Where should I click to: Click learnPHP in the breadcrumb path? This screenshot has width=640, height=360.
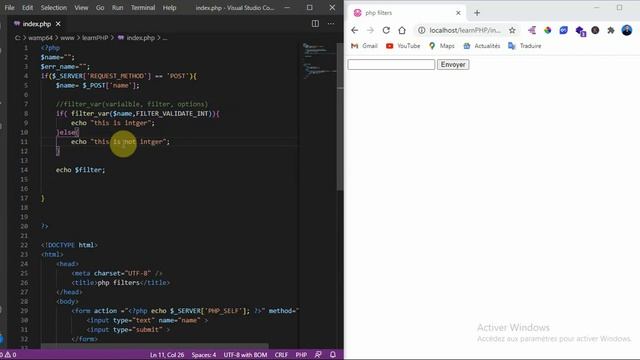95,38
